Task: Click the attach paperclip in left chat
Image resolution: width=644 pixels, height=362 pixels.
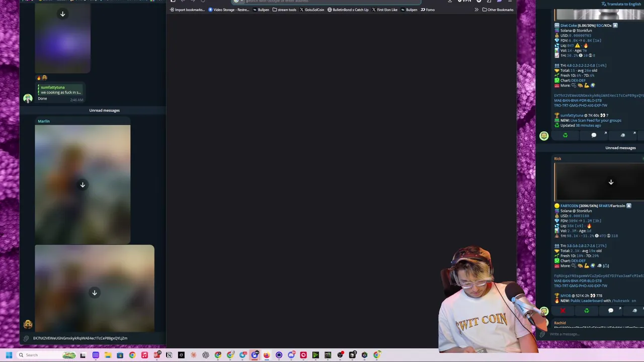Action: [x=26, y=338]
